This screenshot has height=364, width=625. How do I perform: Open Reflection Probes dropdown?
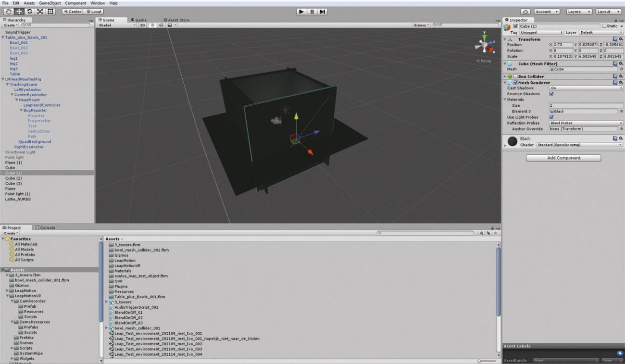(586, 123)
